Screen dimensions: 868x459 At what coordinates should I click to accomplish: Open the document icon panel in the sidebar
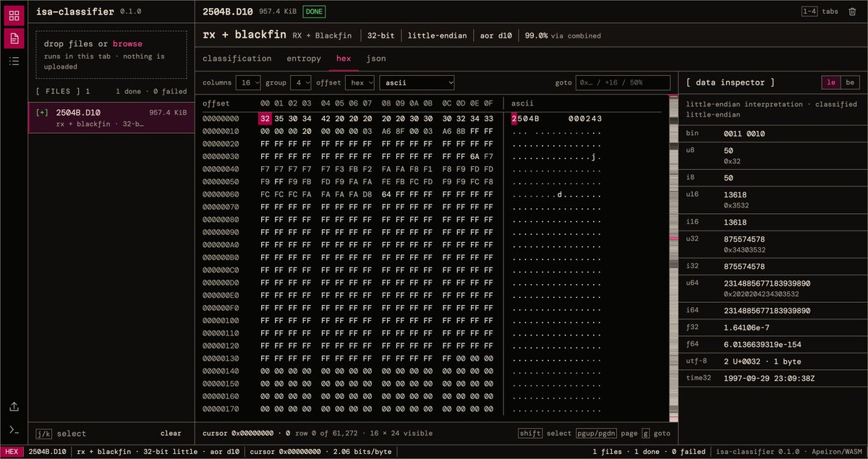click(x=14, y=38)
